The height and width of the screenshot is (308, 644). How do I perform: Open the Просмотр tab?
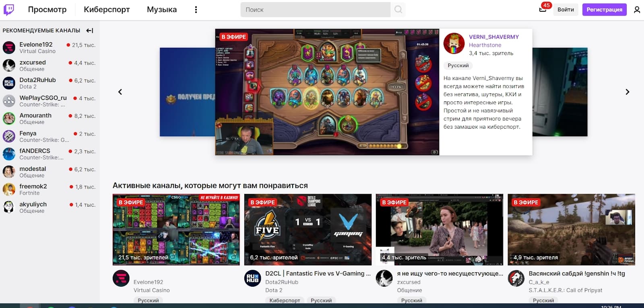click(x=47, y=10)
